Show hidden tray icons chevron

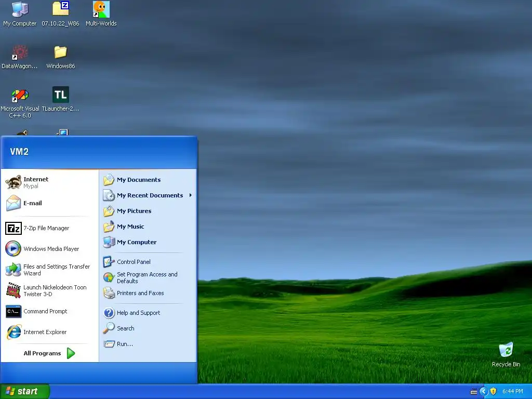(x=484, y=392)
